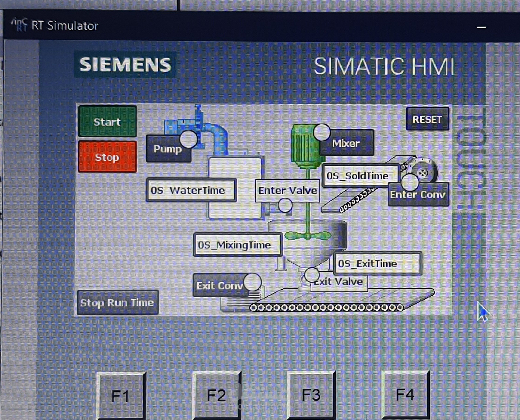520x420 pixels.
Task: Tap the F3 function key
Action: [x=311, y=395]
